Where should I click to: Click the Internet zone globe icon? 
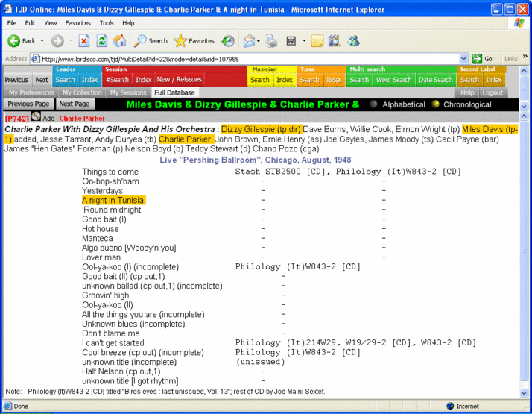pyautogui.click(x=450, y=406)
